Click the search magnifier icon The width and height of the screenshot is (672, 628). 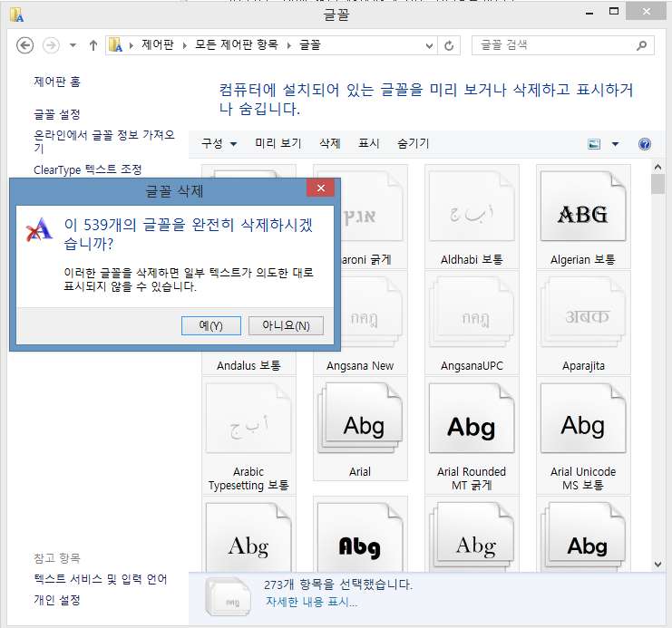coord(641,45)
